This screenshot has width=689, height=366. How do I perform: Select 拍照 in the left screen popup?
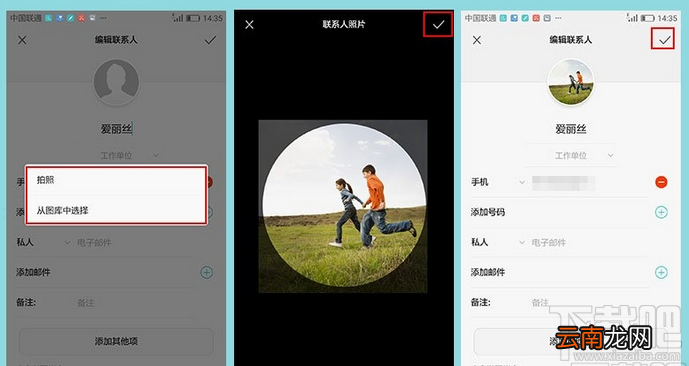116,180
